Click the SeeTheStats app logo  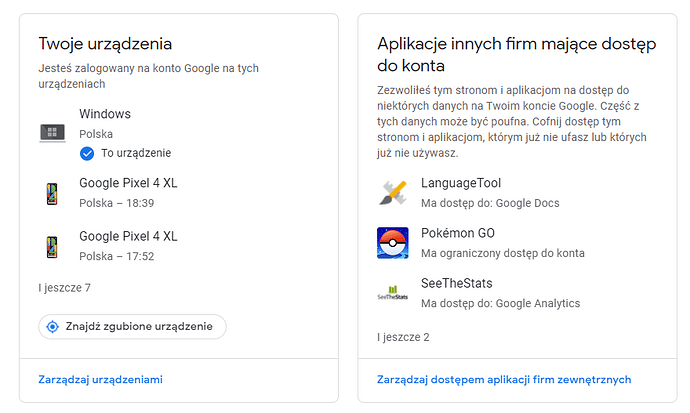392,293
